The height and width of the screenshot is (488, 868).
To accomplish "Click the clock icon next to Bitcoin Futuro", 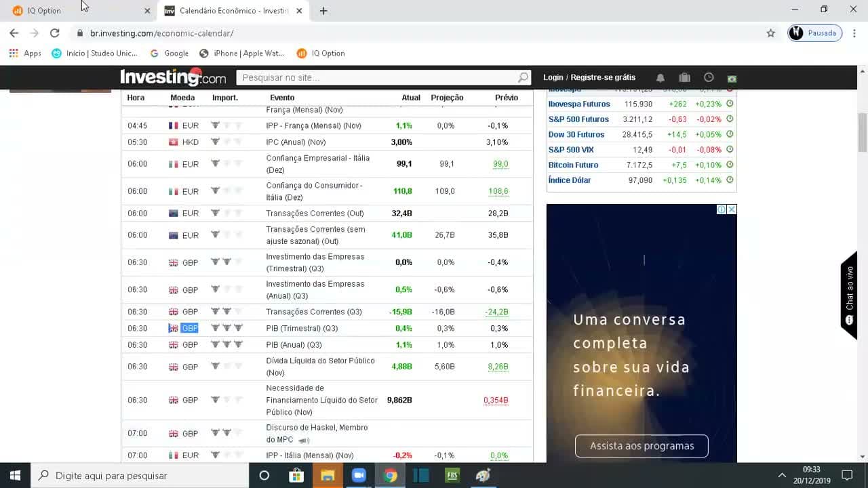I will point(730,165).
